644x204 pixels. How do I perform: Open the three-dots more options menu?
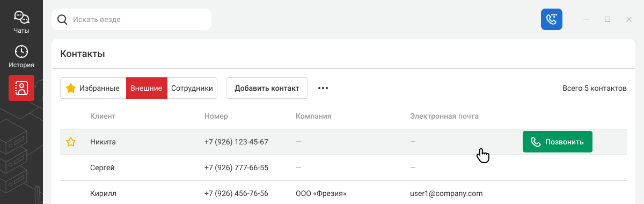coord(323,88)
